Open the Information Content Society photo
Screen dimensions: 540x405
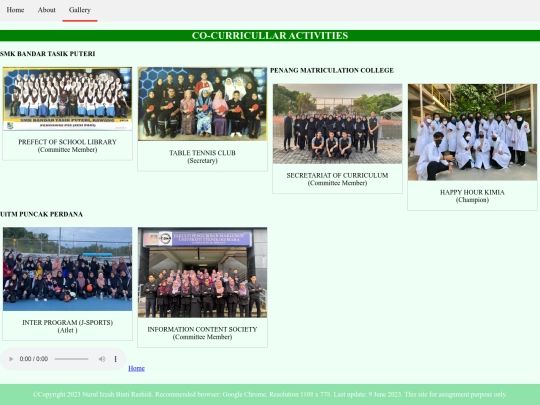click(x=202, y=272)
